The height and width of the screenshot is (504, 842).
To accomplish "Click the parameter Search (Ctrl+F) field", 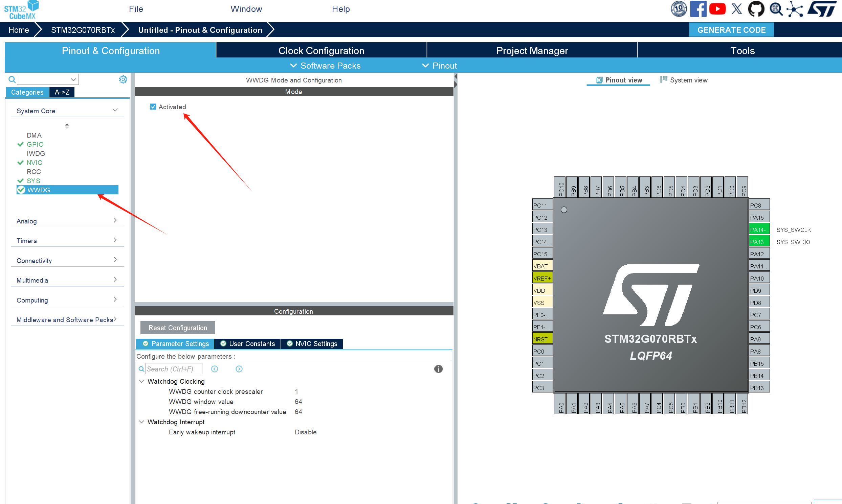I will [x=174, y=369].
